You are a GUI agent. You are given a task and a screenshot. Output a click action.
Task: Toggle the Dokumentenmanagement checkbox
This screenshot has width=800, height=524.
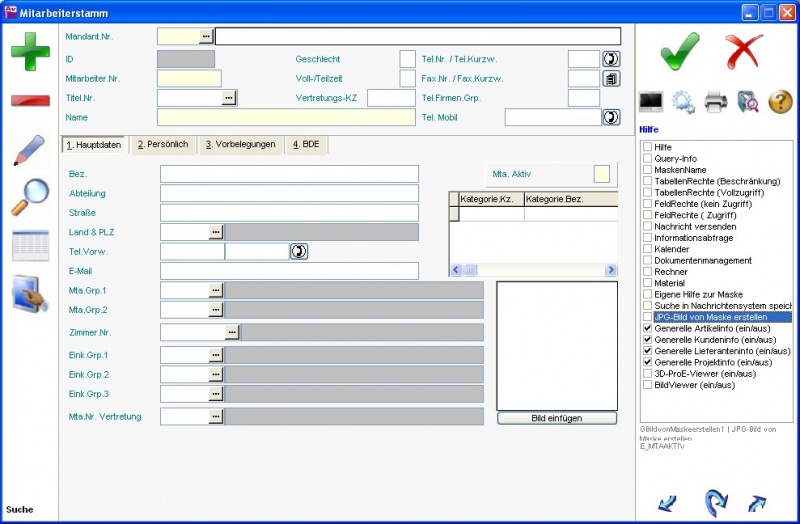[648, 260]
